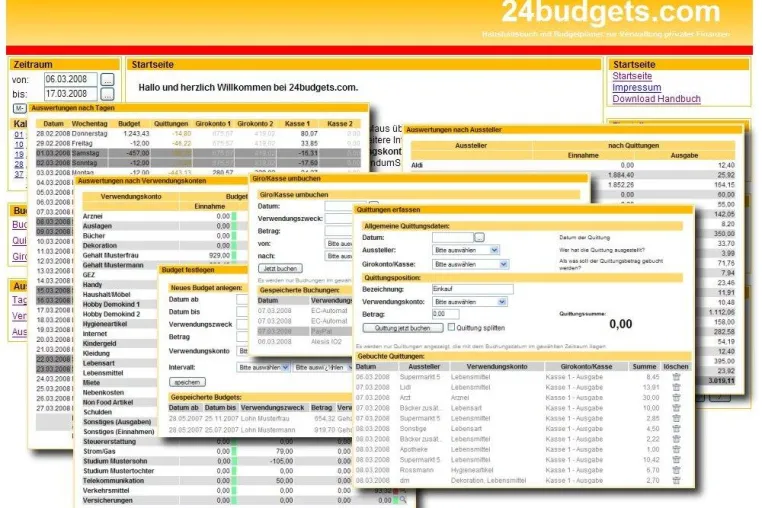Click the Betrag field in Quittungsposition
Image resolution: width=762 pixels, height=508 pixels.
click(445, 314)
